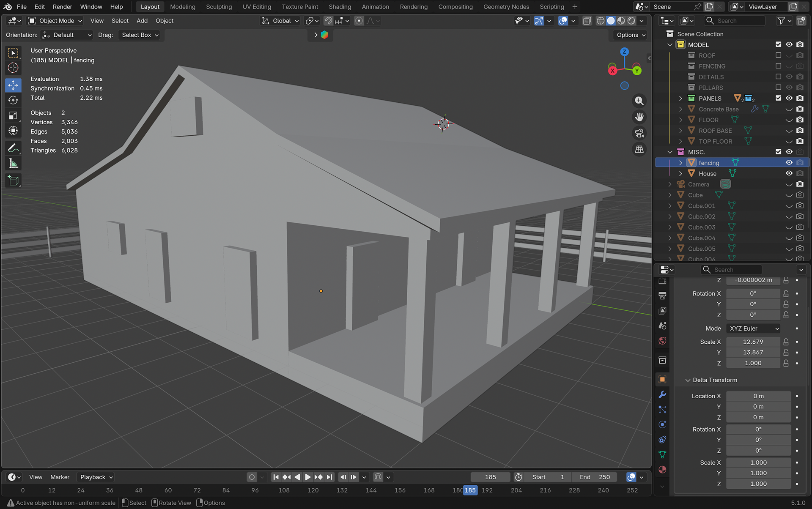The image size is (812, 509).
Task: Click the Scale X value field 12.679
Action: point(753,342)
